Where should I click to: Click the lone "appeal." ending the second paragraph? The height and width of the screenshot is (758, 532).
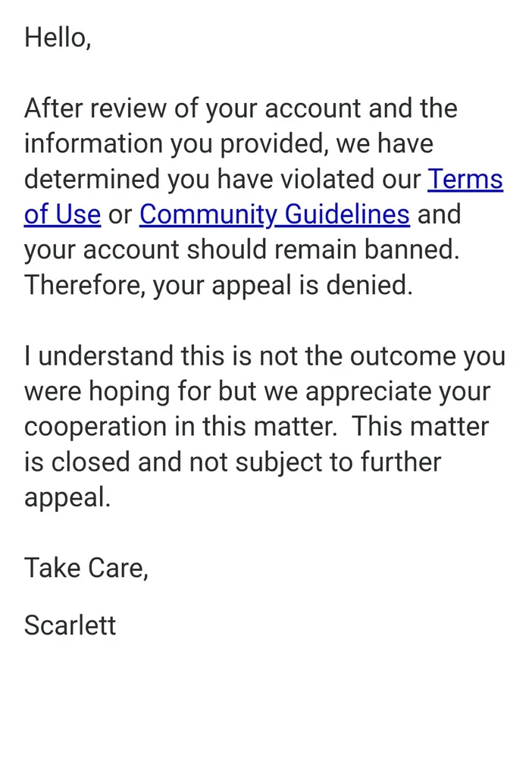67,498
